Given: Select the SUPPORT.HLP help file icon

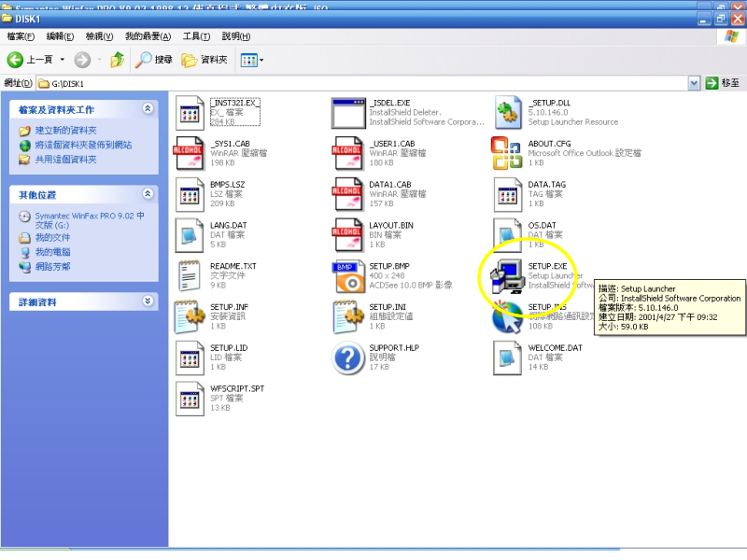Looking at the screenshot, I should coord(348,357).
